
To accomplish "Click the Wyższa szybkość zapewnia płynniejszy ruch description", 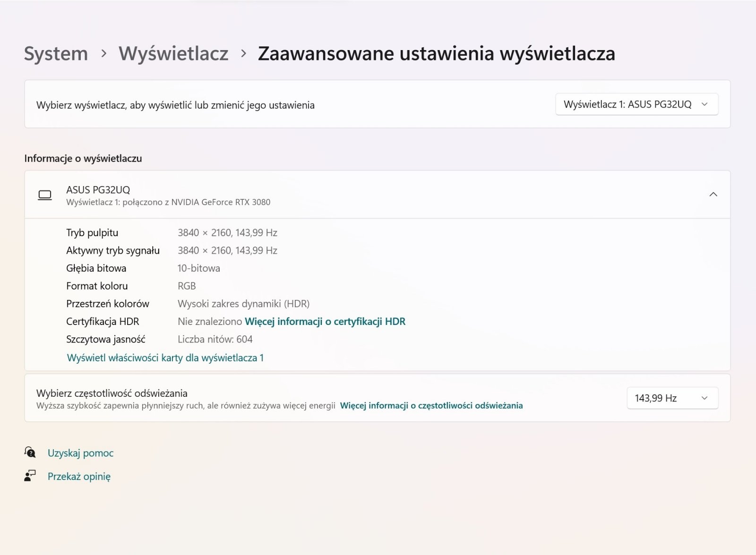I will pos(186,406).
